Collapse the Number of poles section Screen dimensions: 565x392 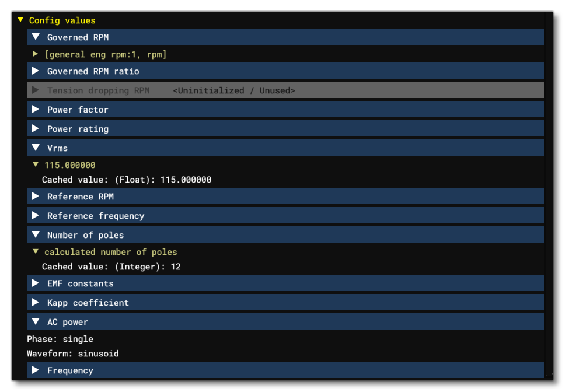35,235
